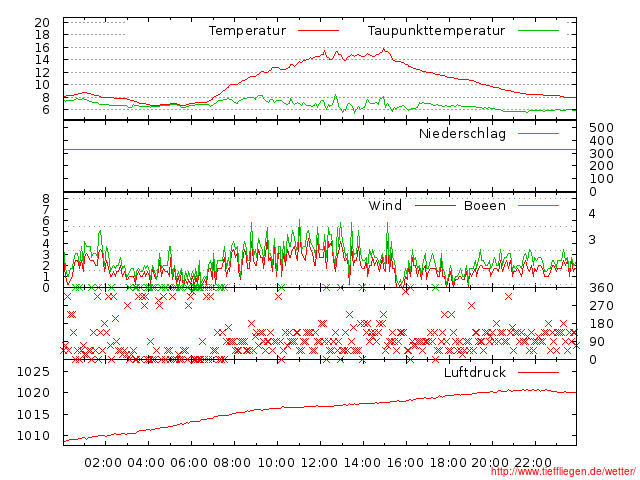Click the 20 temperature axis value
This screenshot has width=640, height=480.
point(42,22)
